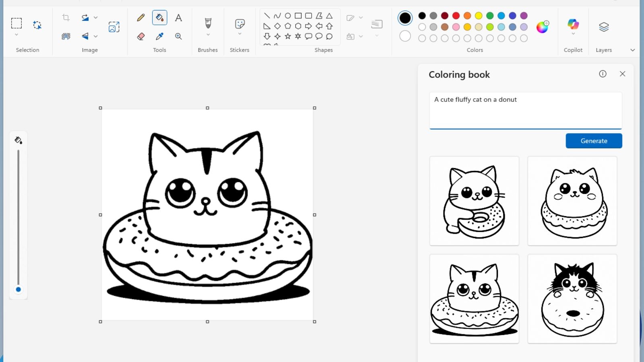Open the Stickers panel
Image resolution: width=644 pixels, height=362 pixels.
click(x=239, y=24)
